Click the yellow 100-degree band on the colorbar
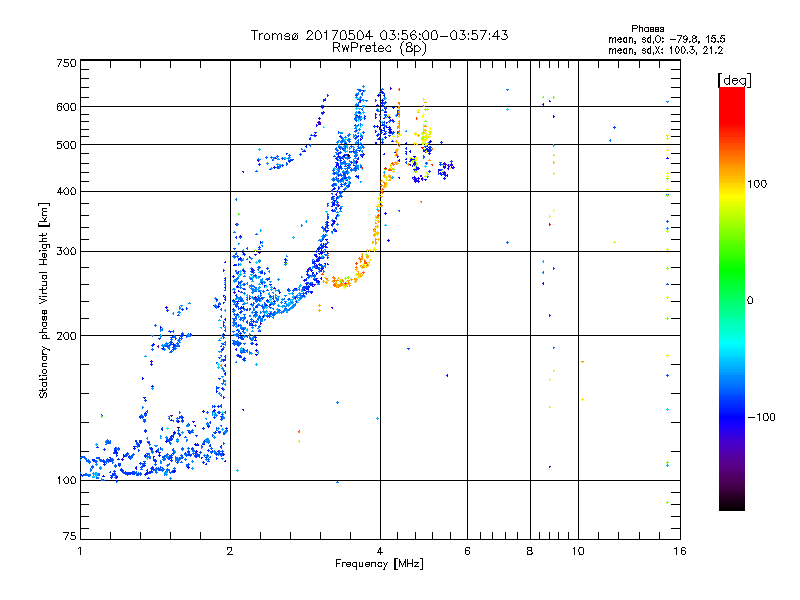The width and height of the screenshot is (800, 600). (731, 184)
